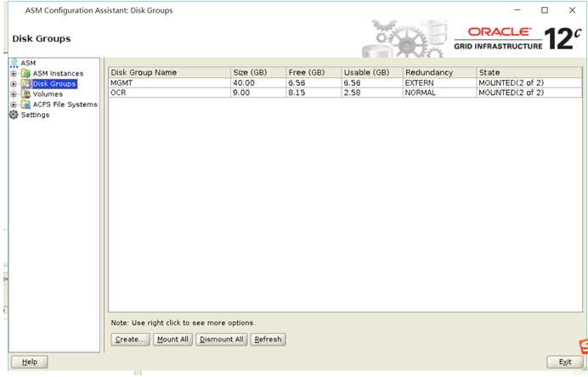Click the Dismount All button
The image size is (588, 377).
pyautogui.click(x=221, y=339)
